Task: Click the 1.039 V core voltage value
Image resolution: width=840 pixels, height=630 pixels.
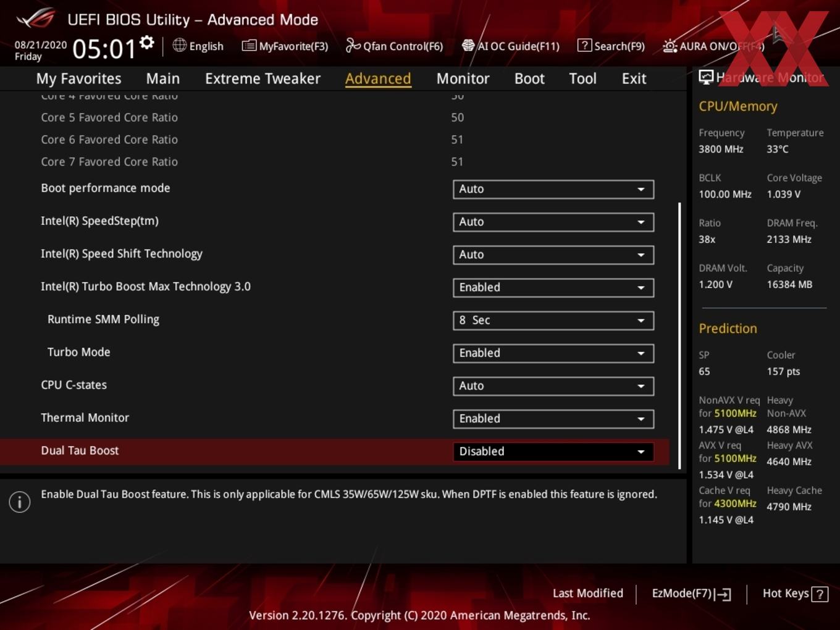Action: (x=783, y=194)
